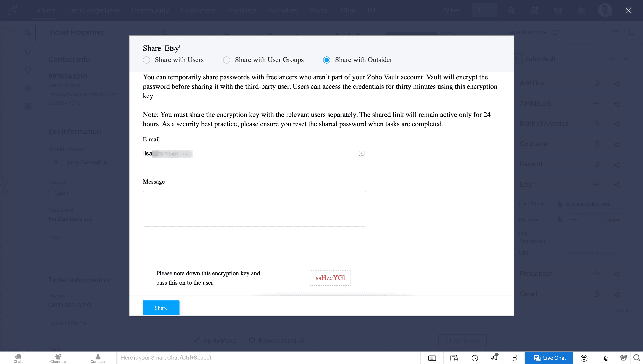Click the accessibility icon in bottom bar
The height and width of the screenshot is (364, 643).
coord(584,358)
